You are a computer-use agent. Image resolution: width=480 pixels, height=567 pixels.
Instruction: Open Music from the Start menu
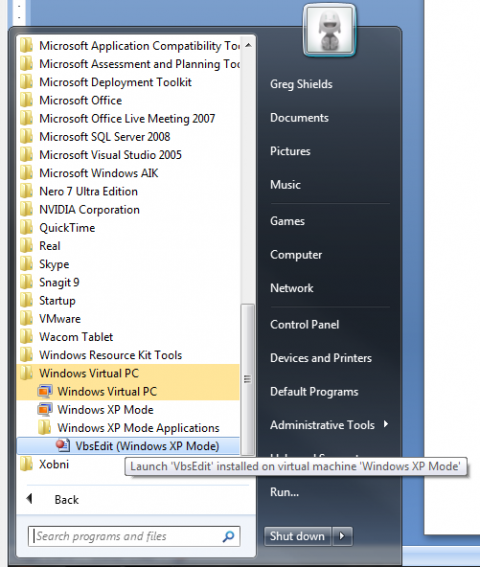pyautogui.click(x=285, y=185)
